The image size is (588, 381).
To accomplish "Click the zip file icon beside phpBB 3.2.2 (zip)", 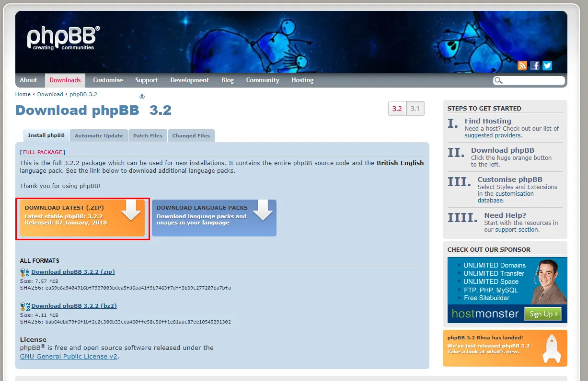I will [x=25, y=272].
